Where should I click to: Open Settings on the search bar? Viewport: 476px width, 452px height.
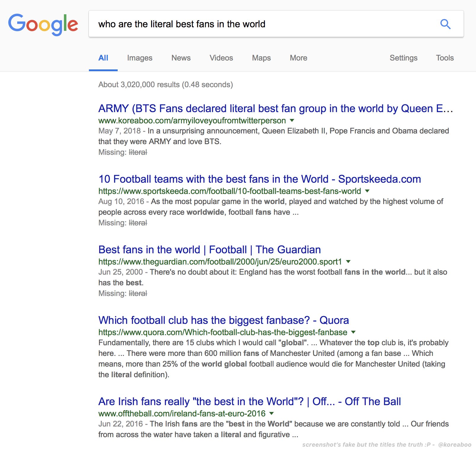(403, 58)
